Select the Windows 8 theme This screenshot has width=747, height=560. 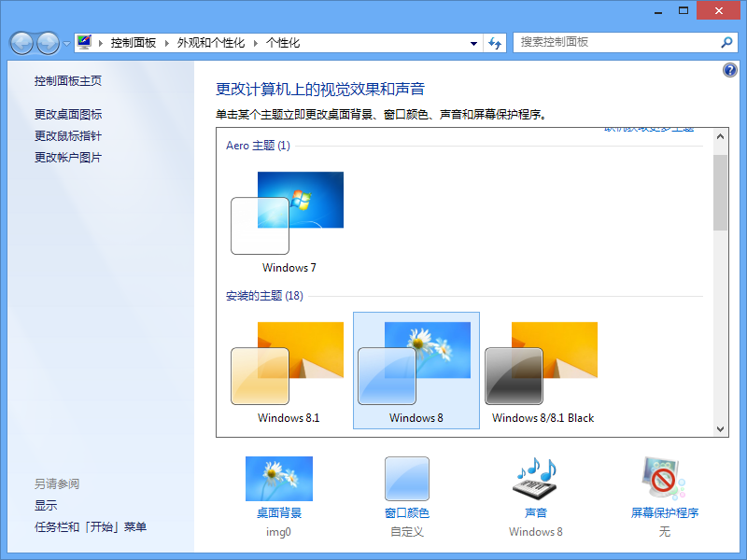(x=416, y=371)
